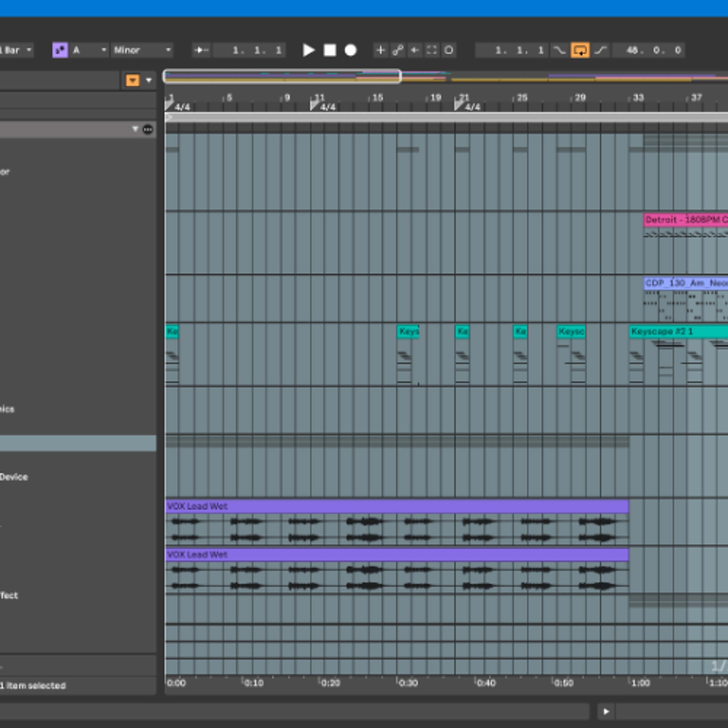728x728 pixels.
Task: Select the Keyscape clip at bar 25
Action: [x=520, y=331]
